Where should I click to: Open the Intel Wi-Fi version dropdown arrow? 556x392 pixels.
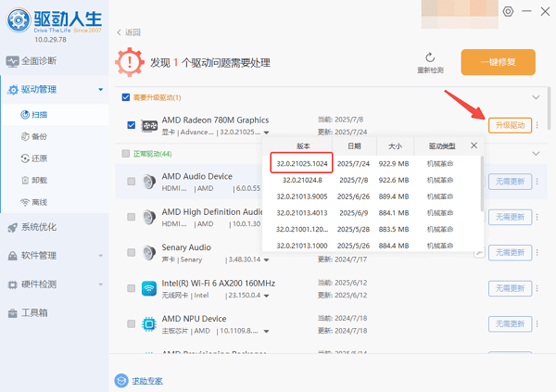tap(266, 296)
